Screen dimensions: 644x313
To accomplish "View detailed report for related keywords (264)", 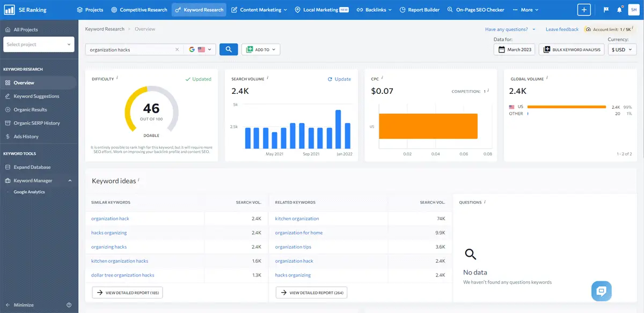I will tap(311, 293).
